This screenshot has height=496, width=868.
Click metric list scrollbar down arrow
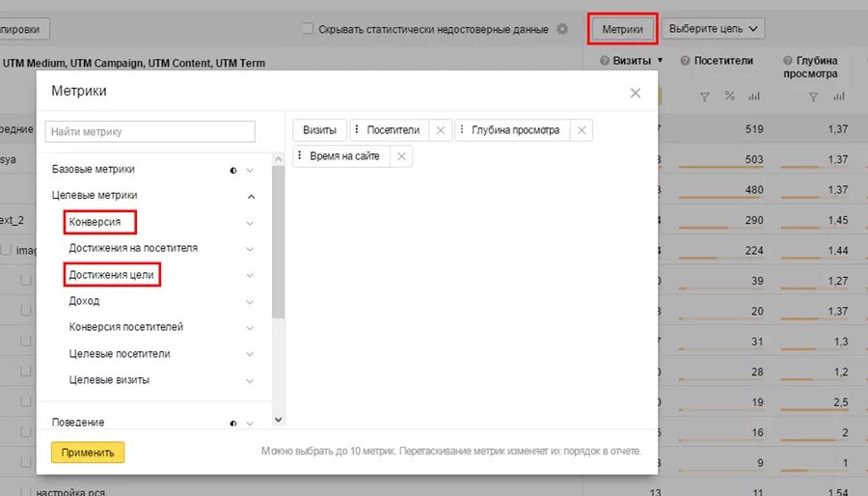click(279, 420)
